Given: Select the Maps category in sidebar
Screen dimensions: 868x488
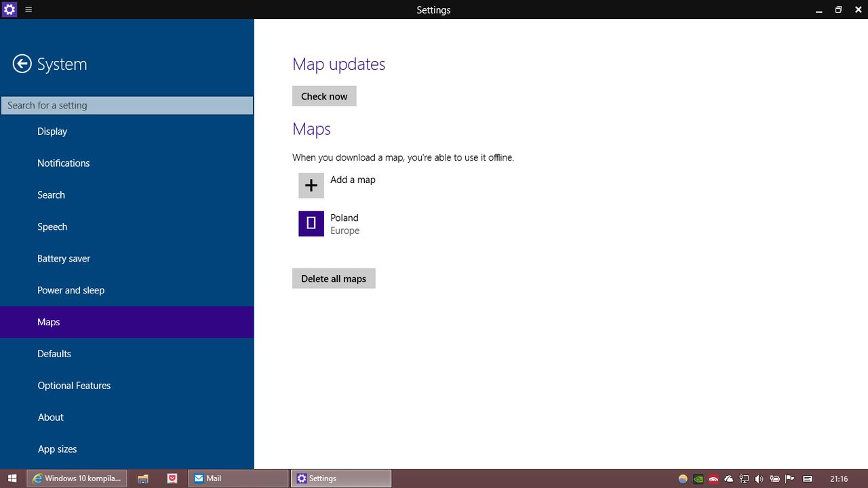Looking at the screenshot, I should pos(127,322).
